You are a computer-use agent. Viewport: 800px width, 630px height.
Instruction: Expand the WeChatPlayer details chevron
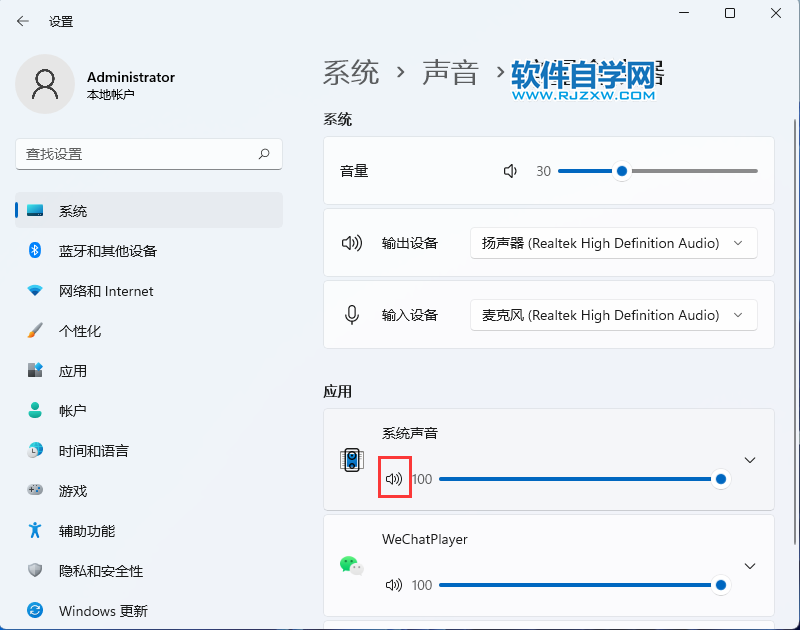pos(750,566)
